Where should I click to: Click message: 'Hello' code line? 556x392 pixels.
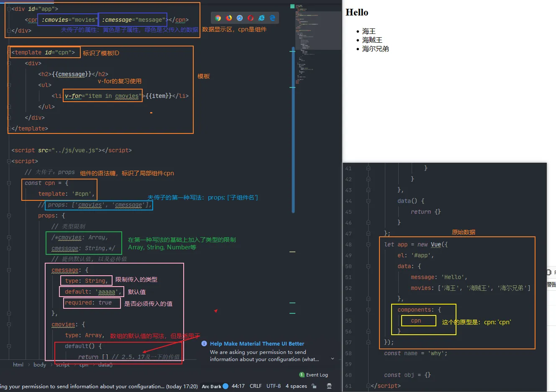tap(439, 277)
